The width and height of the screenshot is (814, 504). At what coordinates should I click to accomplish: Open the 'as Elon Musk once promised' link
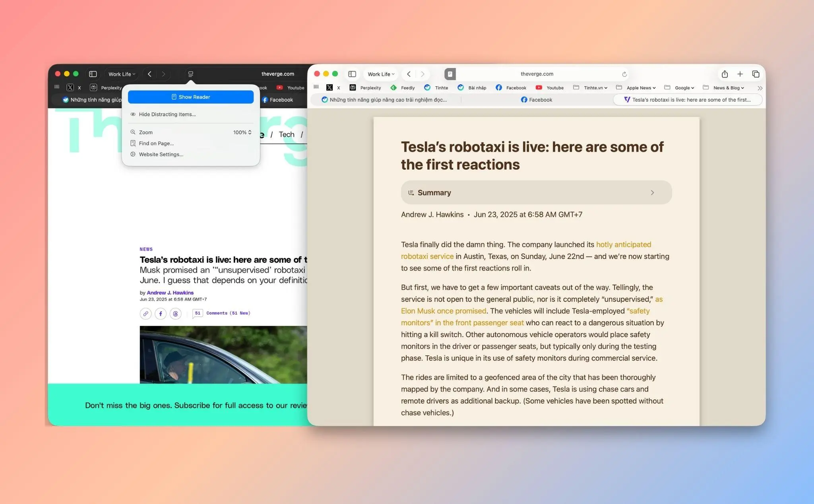click(x=532, y=305)
